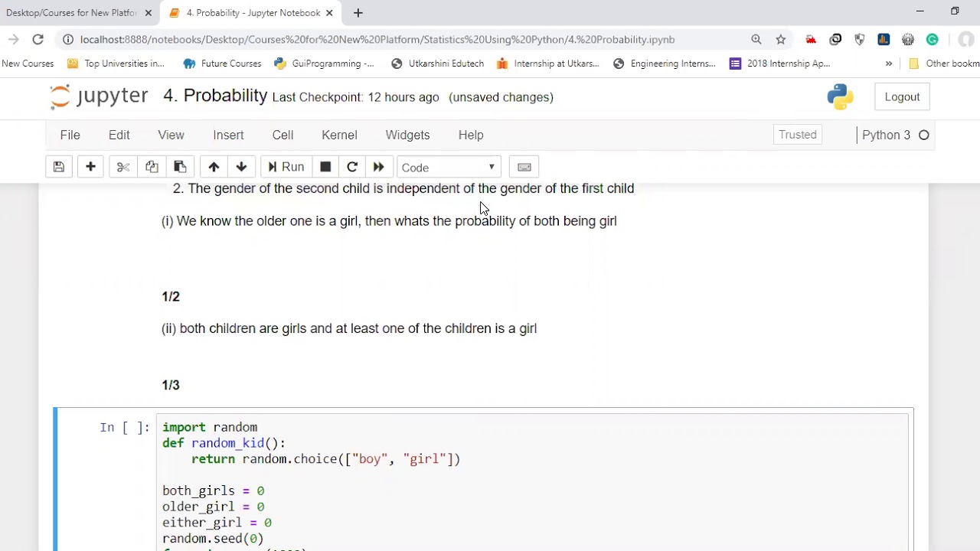Close the 4. Probability browser tab
The width and height of the screenshot is (980, 551).
331,12
